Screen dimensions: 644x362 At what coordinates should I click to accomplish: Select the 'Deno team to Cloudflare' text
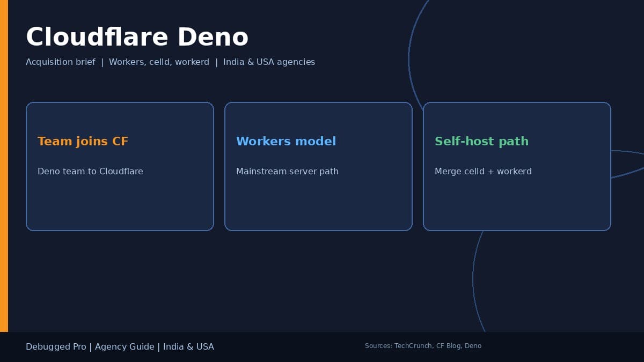tap(90, 171)
